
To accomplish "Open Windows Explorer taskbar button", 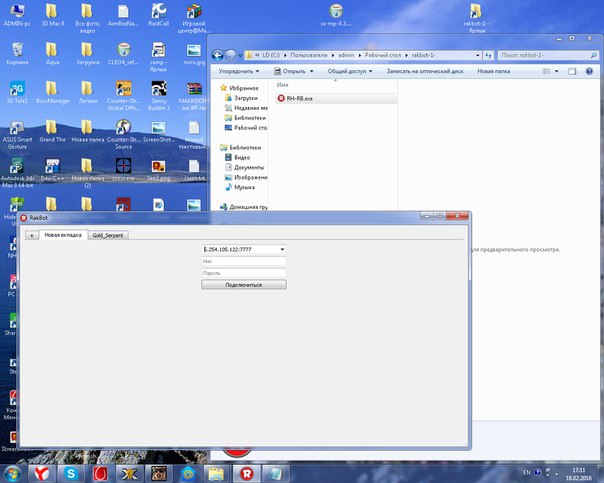I will (x=216, y=473).
